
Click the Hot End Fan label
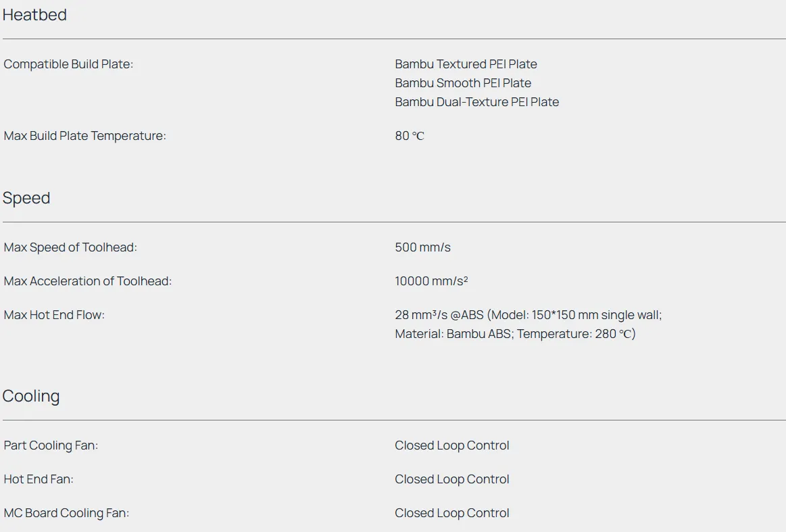tap(39, 479)
